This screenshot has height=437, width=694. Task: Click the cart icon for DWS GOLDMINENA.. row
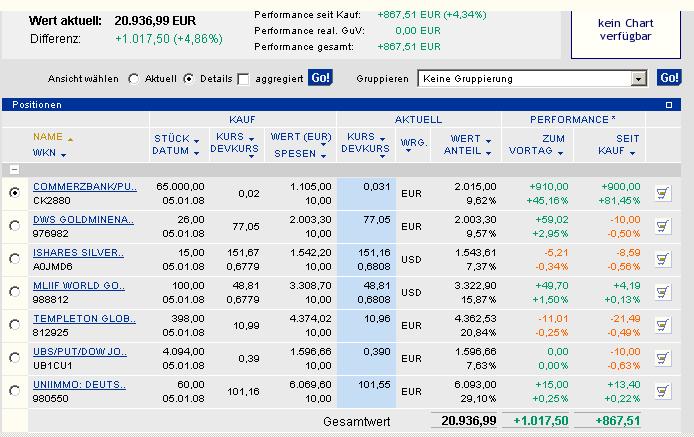[663, 226]
